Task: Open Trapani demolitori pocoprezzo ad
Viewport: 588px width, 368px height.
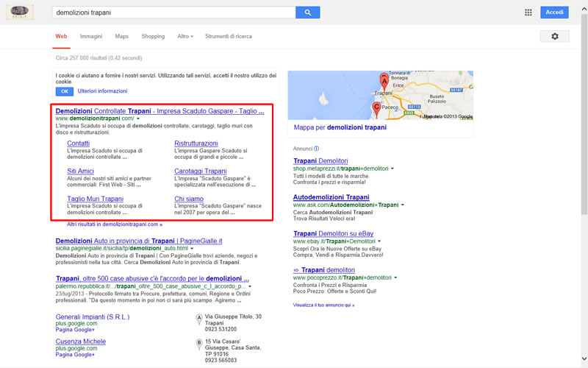Action: [324, 270]
